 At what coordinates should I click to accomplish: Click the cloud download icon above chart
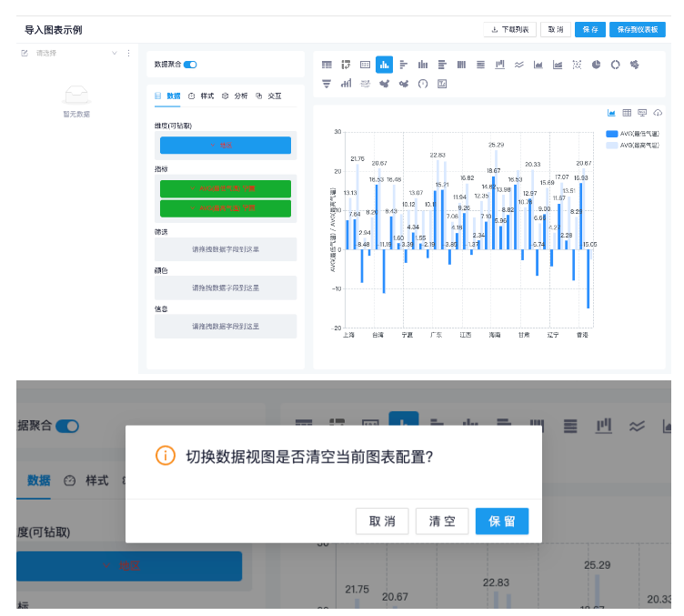click(658, 113)
